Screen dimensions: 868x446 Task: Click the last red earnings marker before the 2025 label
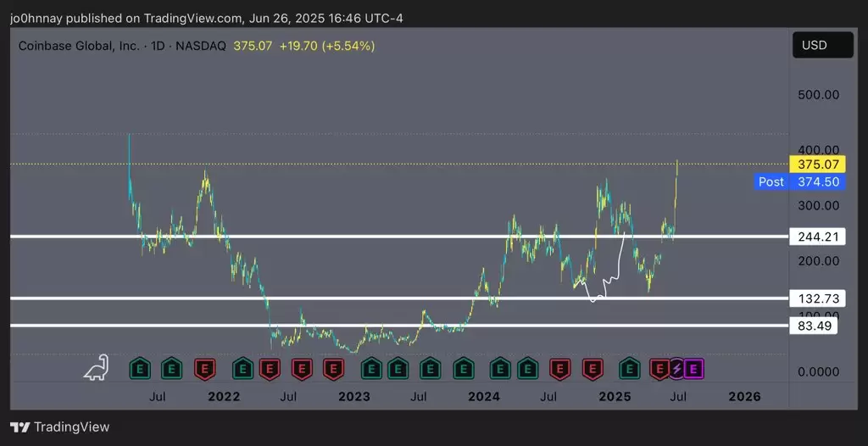[x=593, y=369]
